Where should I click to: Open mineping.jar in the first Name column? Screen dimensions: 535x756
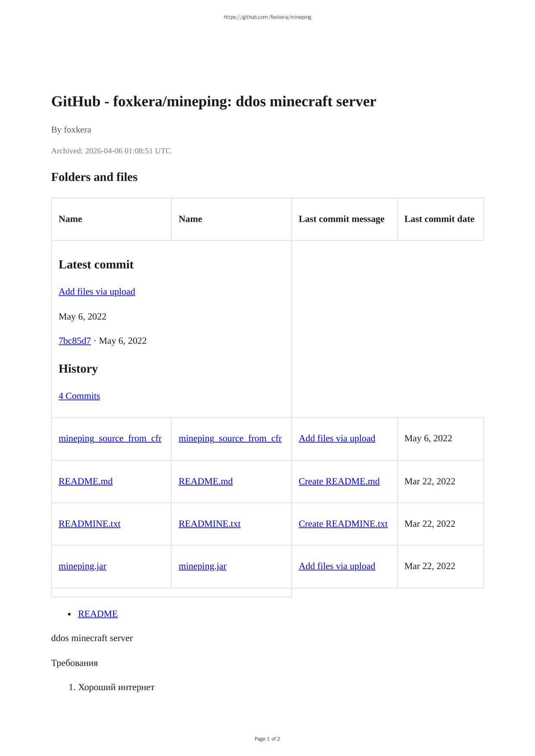(x=82, y=566)
